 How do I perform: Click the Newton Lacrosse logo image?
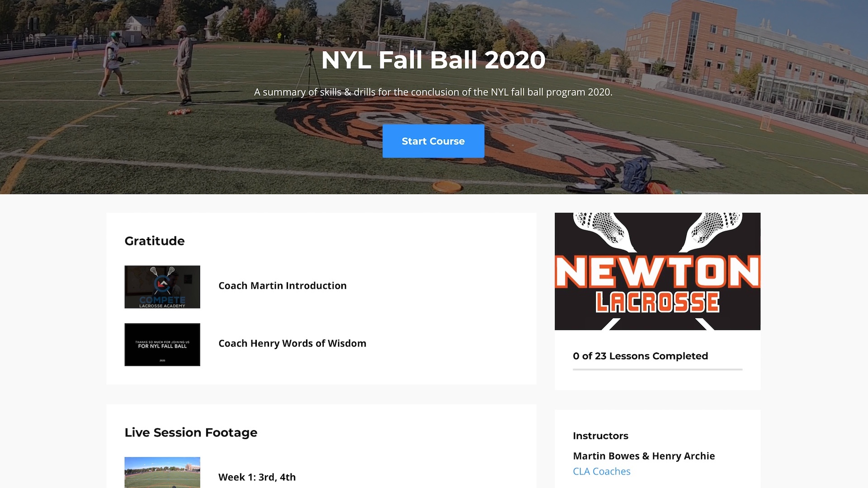pos(657,271)
